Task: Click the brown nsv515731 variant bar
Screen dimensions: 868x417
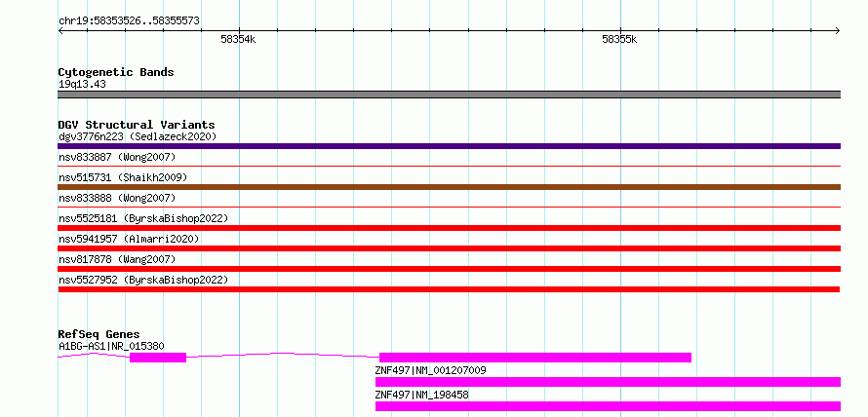Action: click(x=449, y=187)
